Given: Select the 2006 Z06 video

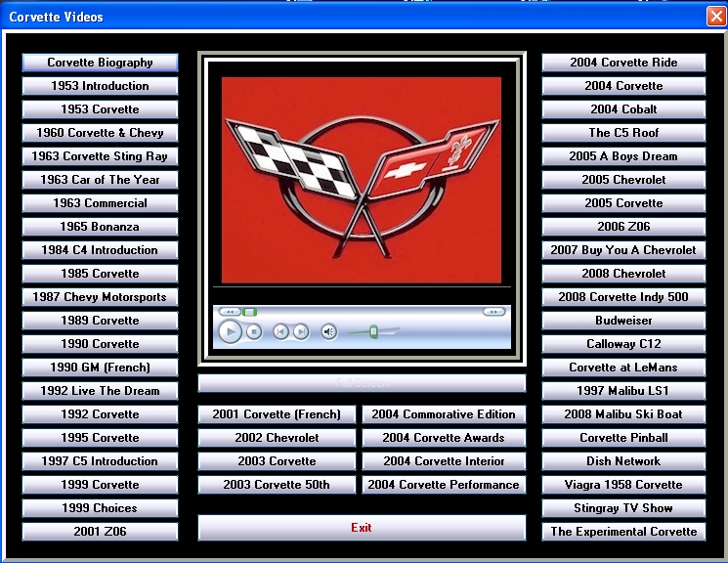Looking at the screenshot, I should (623, 227).
